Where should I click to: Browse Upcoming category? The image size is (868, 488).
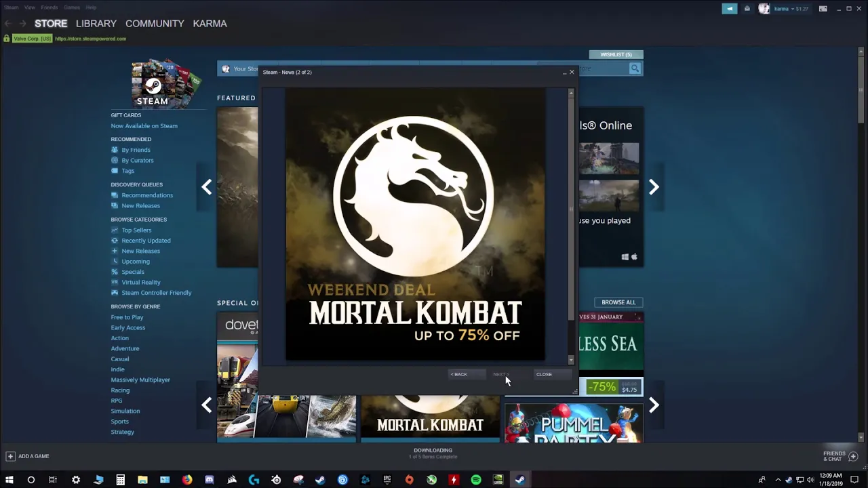point(136,262)
